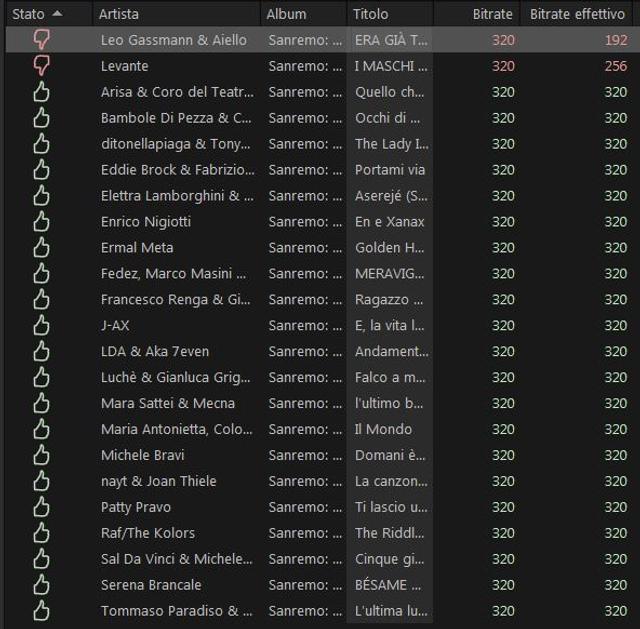Click the thumbs-up icon for Fedez, Marco Masini

point(41,273)
